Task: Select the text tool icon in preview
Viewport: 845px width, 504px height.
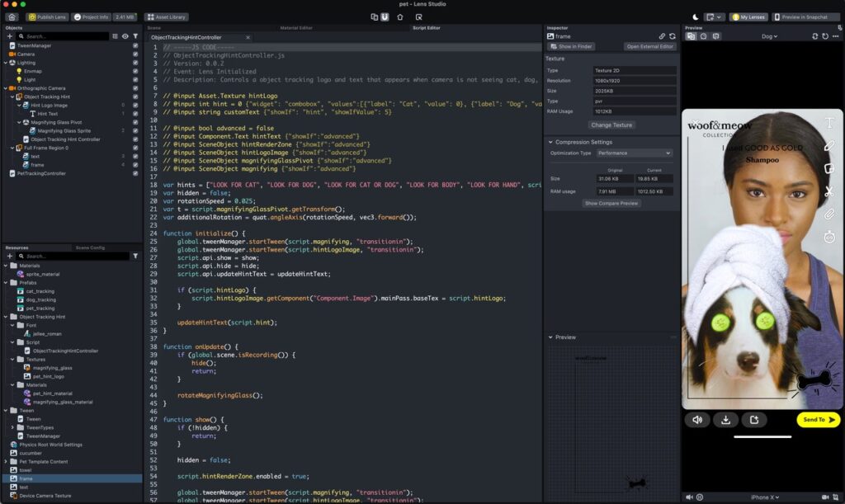Action: 829,123
